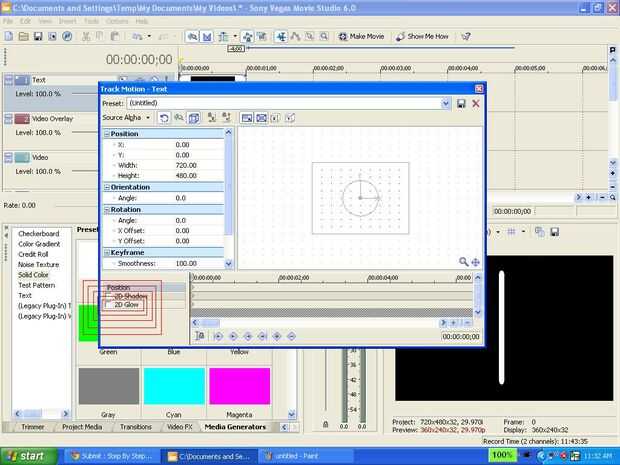Switch to the Project Media tab
The image size is (620, 465).
coord(82,427)
